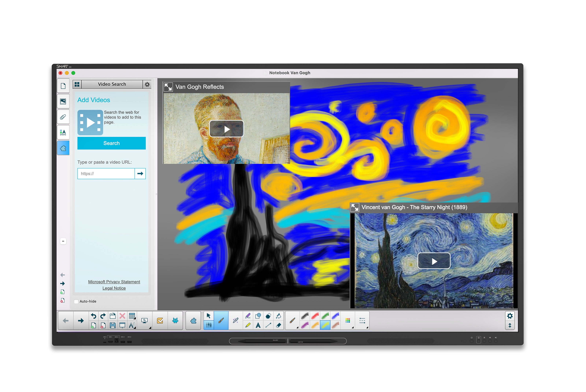Toggle sidebar side with double-arrow button
The width and height of the screenshot is (586, 392).
(63, 241)
